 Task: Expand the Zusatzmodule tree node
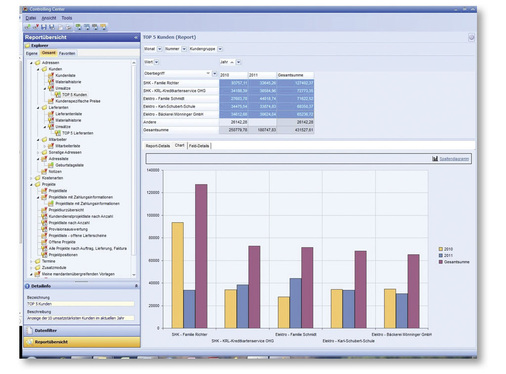32,268
